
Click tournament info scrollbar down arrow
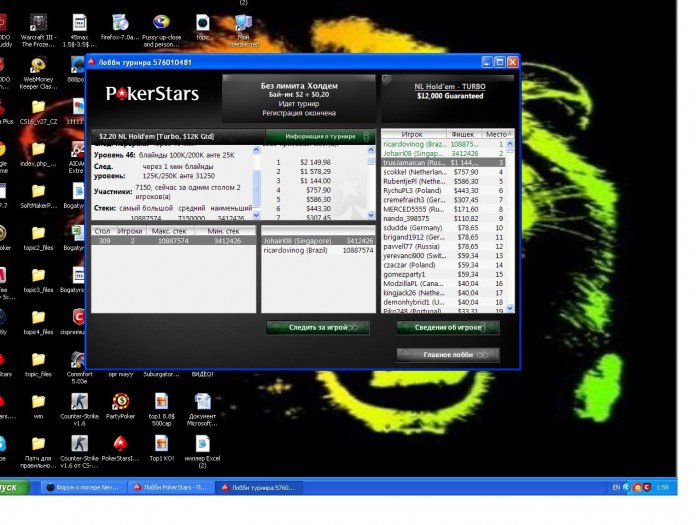tap(256, 215)
